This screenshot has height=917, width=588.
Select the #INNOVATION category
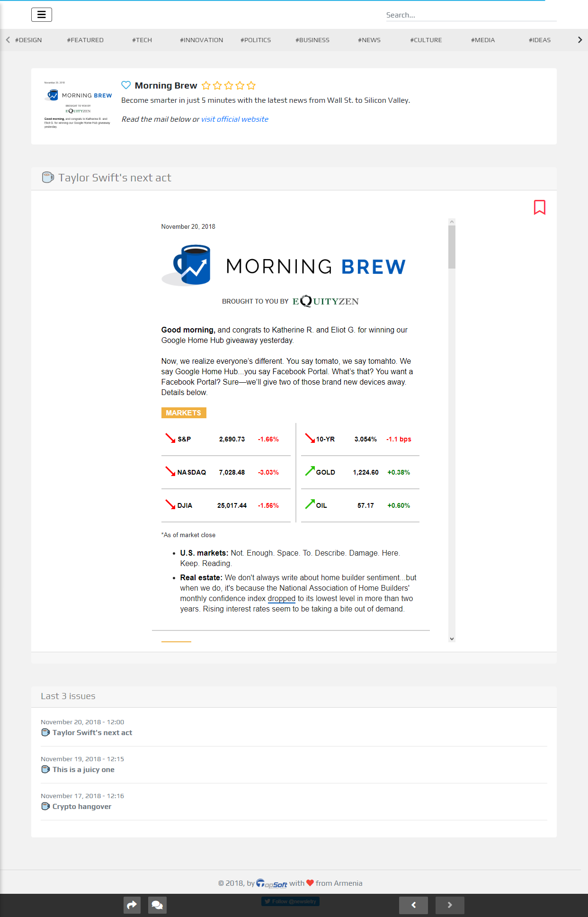201,40
